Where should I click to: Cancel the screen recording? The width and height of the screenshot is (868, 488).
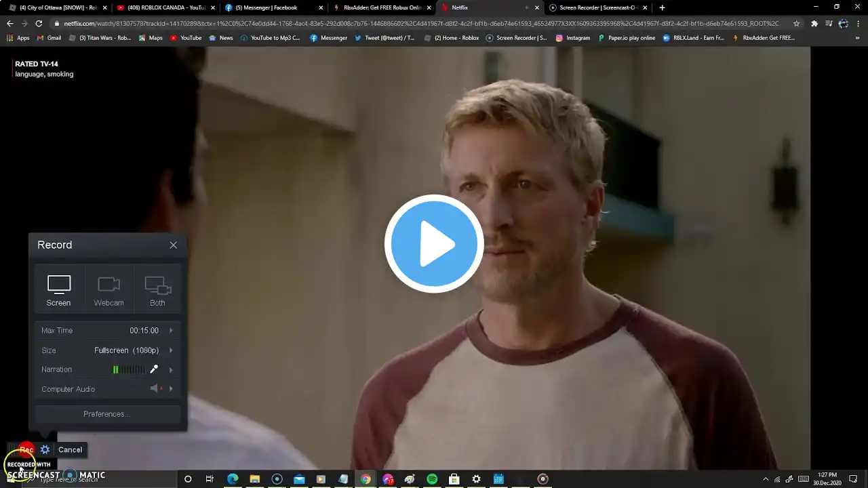(70, 450)
